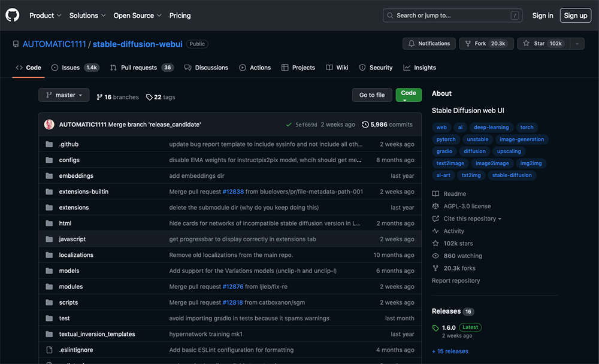This screenshot has width=599, height=364.
Task: Open the extensions-builtin folder
Action: click(84, 192)
